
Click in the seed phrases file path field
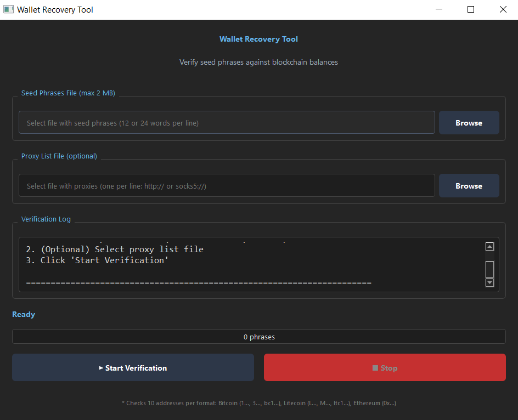pos(227,123)
